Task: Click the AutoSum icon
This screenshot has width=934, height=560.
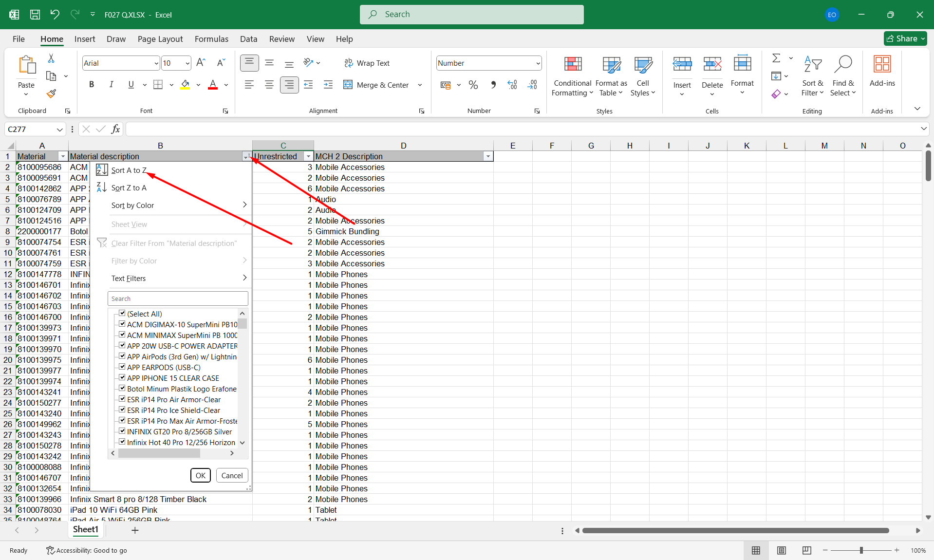Action: [x=776, y=58]
